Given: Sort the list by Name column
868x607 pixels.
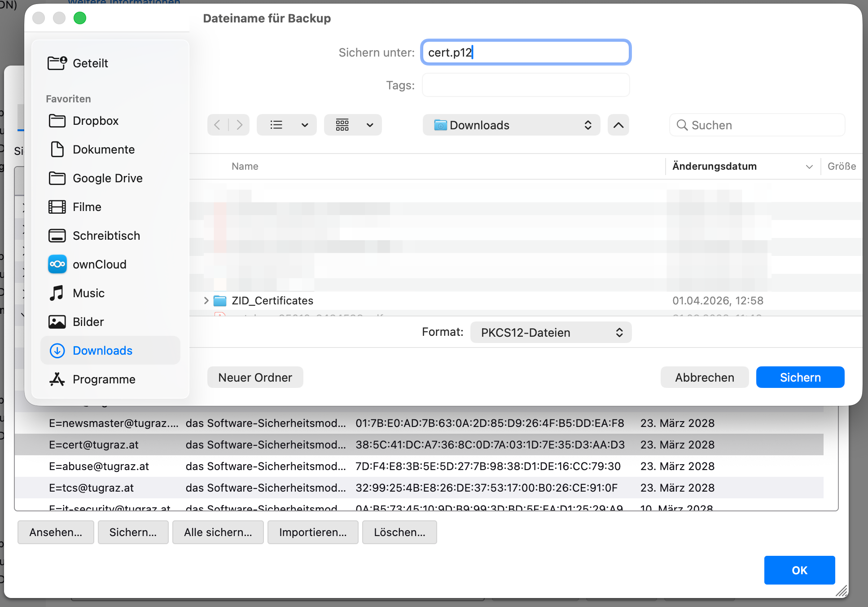Looking at the screenshot, I should click(x=245, y=166).
